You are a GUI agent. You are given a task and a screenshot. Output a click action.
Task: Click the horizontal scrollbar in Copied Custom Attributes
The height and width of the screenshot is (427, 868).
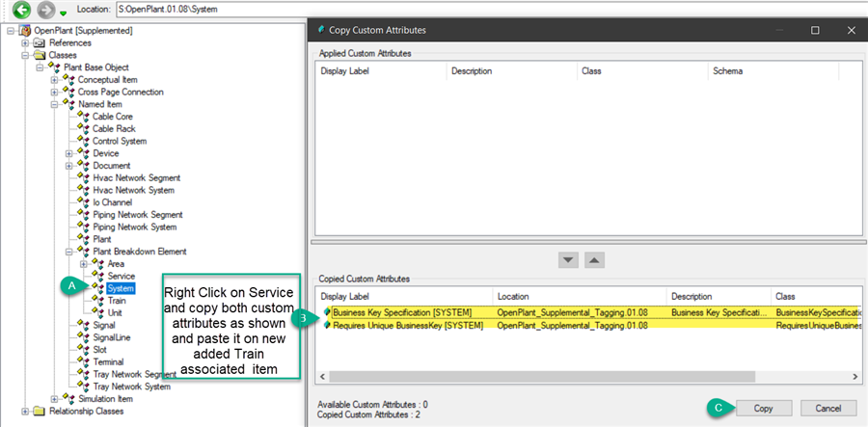542,376
